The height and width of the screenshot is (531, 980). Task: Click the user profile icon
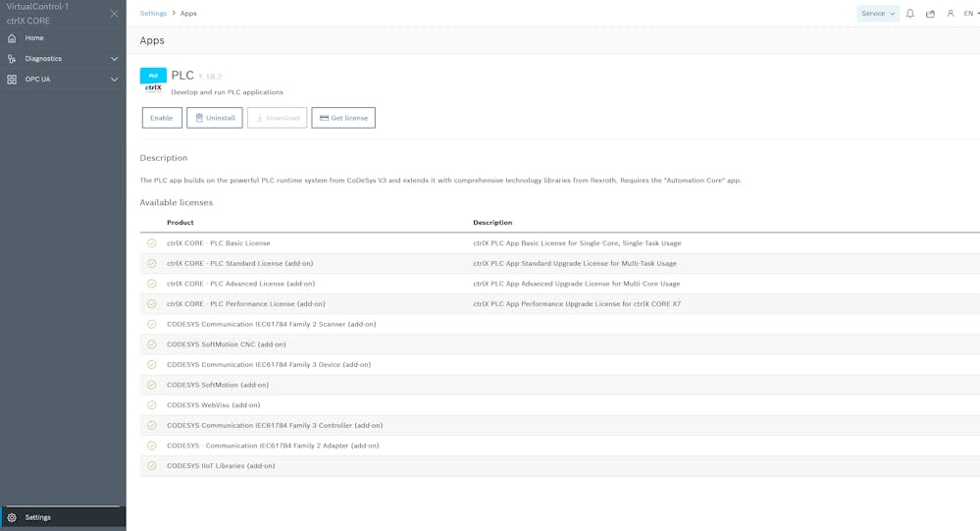coord(950,14)
